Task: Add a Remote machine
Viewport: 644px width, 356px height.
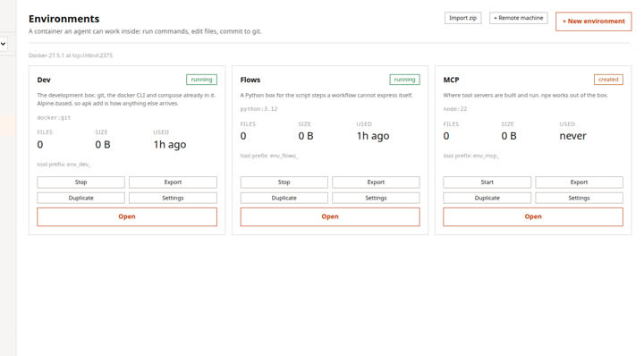Action: (518, 18)
